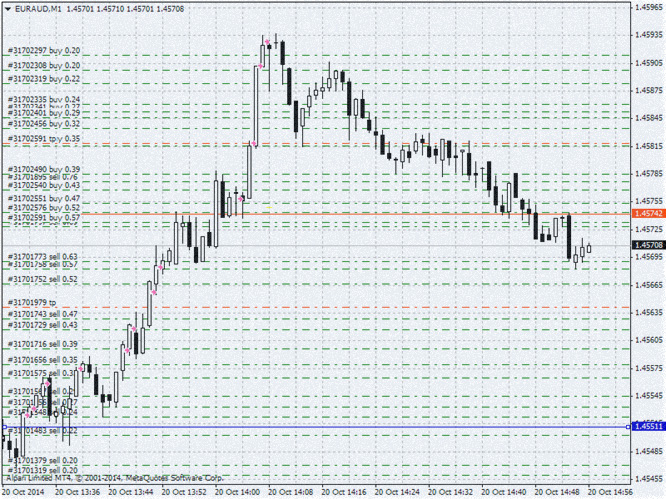
Task: Click the #31702591 tp level label
Action: 43,139
